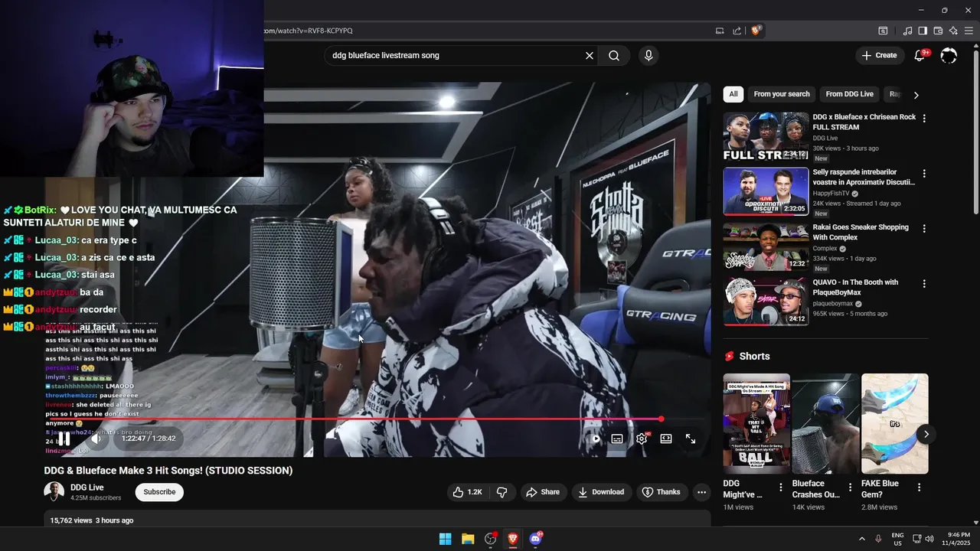Screen dimensions: 980x551
Task: Show more filter chips with the right arrow
Action: click(916, 95)
